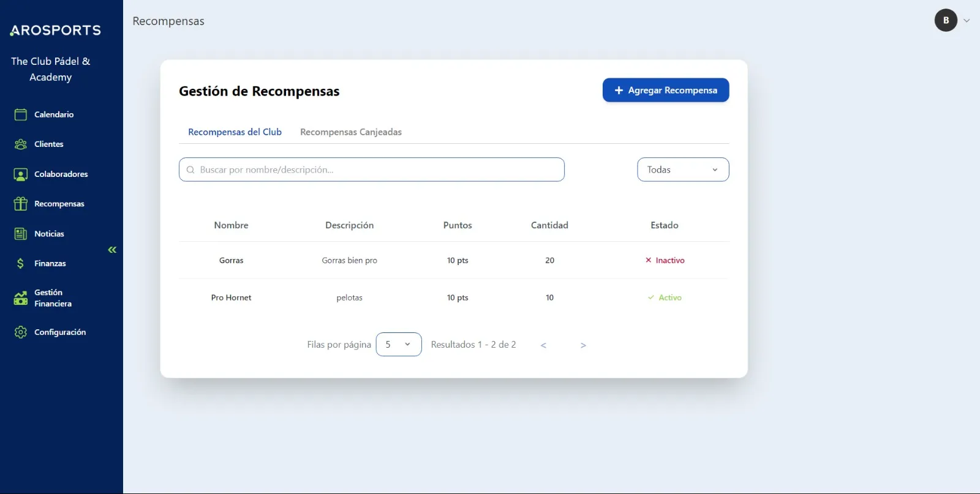Click the Finanzas dollar sign icon
The image size is (980, 494).
point(20,263)
